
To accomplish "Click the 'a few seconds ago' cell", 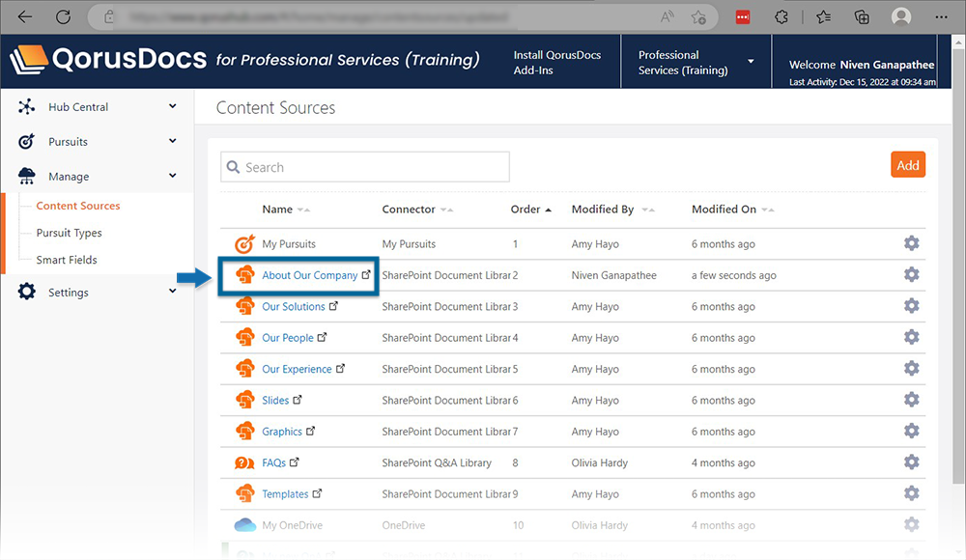I will pos(734,275).
